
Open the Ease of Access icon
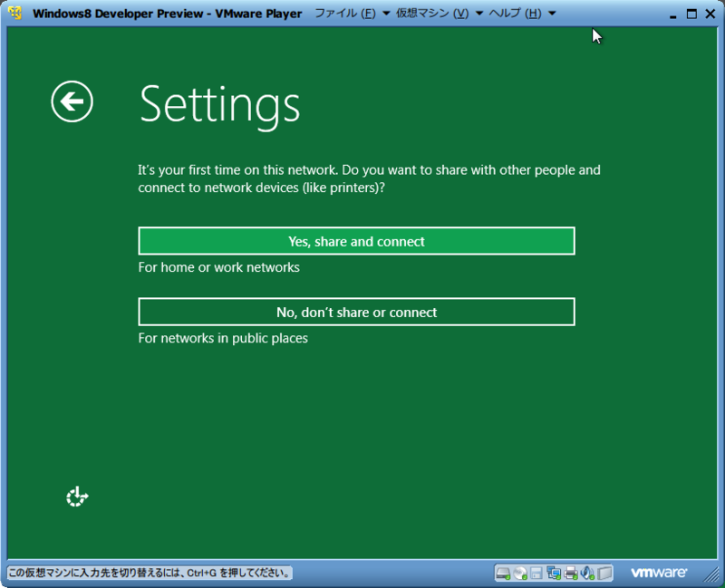(x=77, y=496)
